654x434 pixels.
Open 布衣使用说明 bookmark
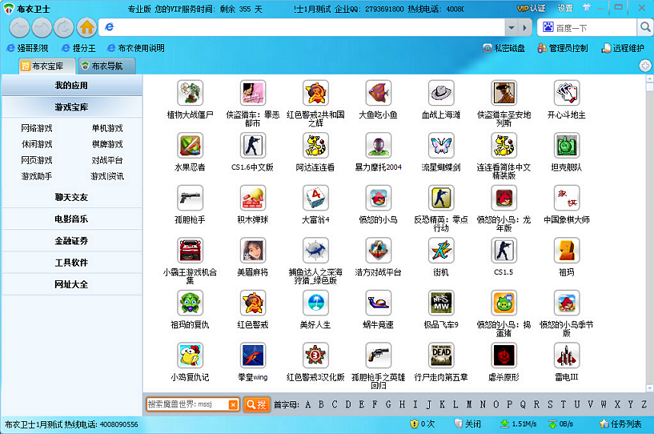[136, 48]
